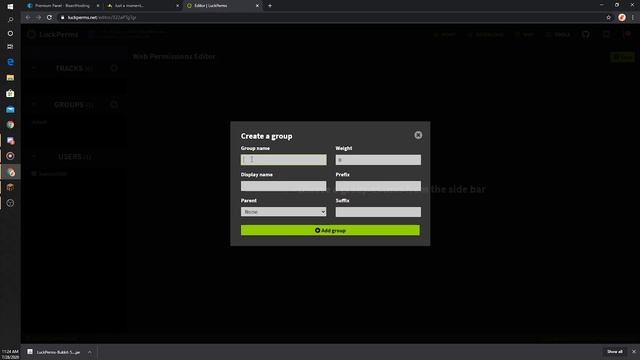Screen dimensions: 640x360
Task: Close the Editor | LuckPerms tab
Action: (x=257, y=6)
